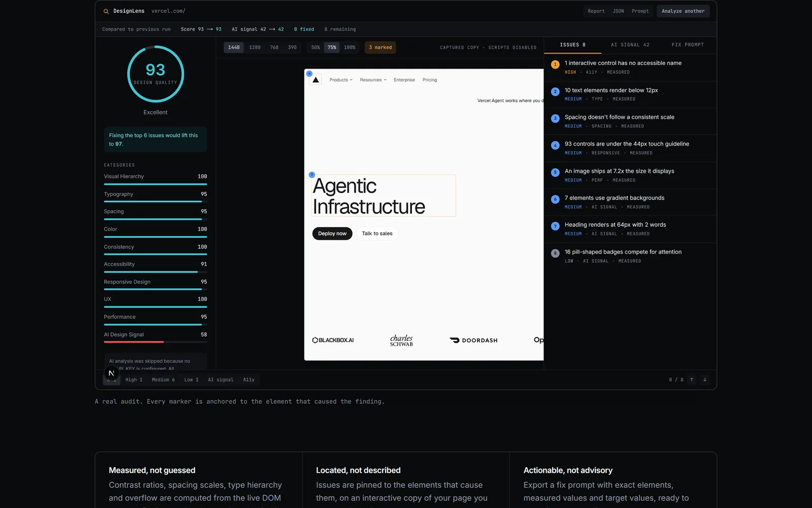The width and height of the screenshot is (812, 508).
Task: Click Talk to sales in the preview
Action: point(377,234)
